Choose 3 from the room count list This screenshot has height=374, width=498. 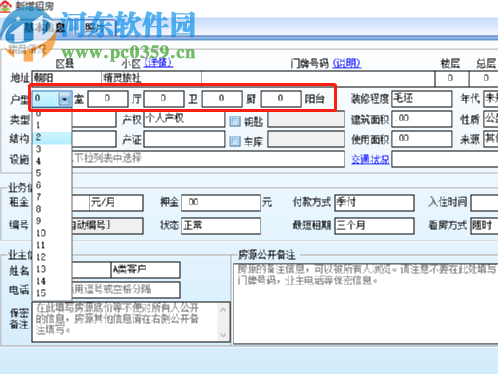52,149
